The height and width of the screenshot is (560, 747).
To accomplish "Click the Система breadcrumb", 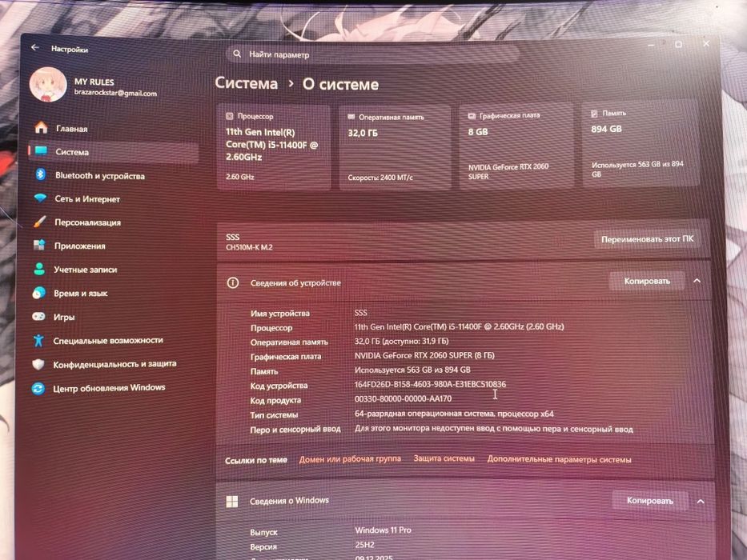I will pos(246,83).
